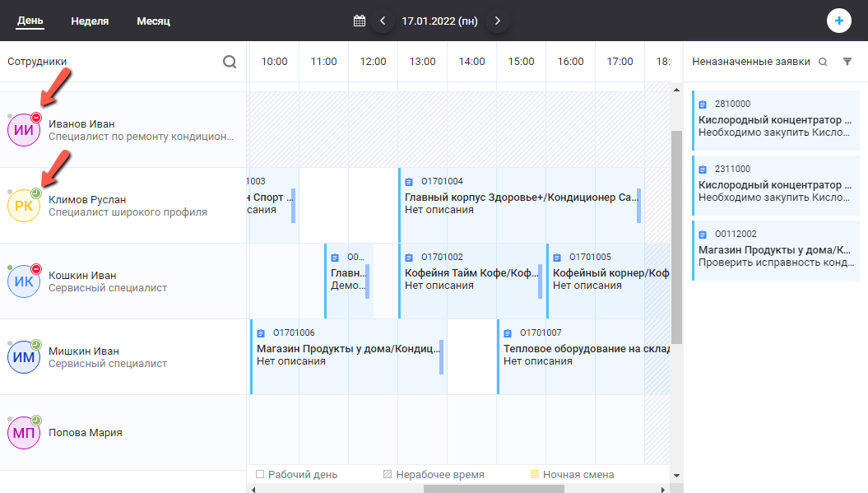Switch to the Неделя view tab

click(x=90, y=21)
